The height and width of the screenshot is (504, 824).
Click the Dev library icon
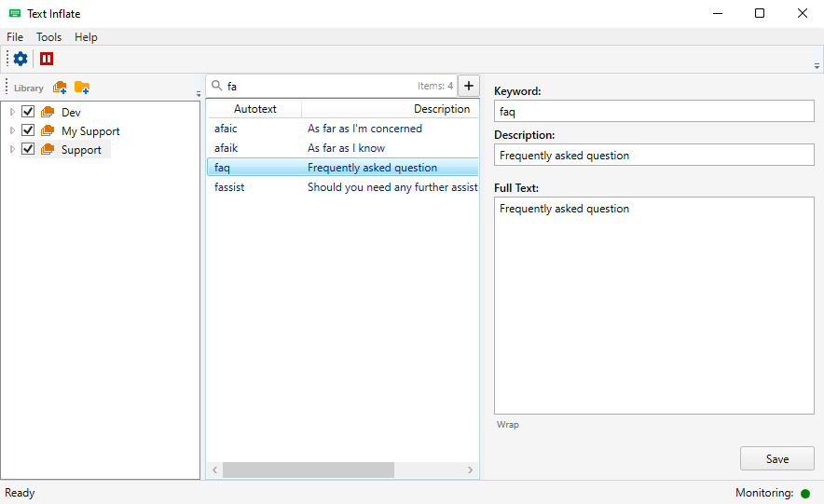tap(48, 112)
